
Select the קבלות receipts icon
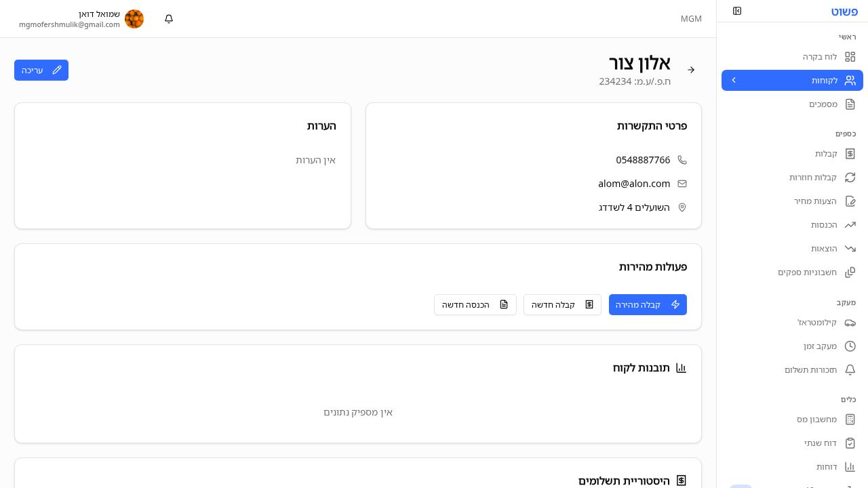[x=850, y=154]
